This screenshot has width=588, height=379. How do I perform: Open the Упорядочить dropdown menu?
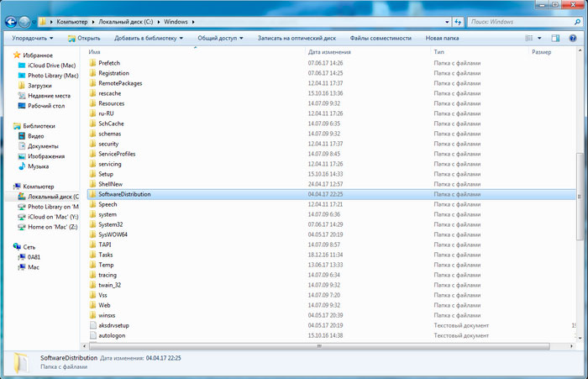click(33, 38)
